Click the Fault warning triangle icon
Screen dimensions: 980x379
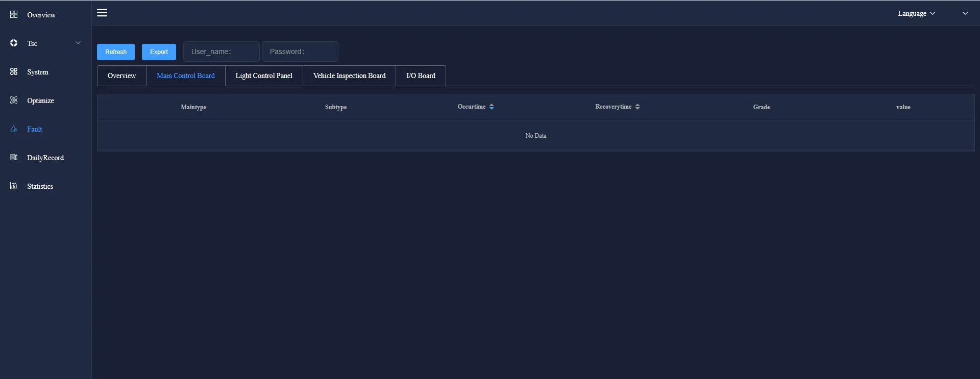point(14,129)
